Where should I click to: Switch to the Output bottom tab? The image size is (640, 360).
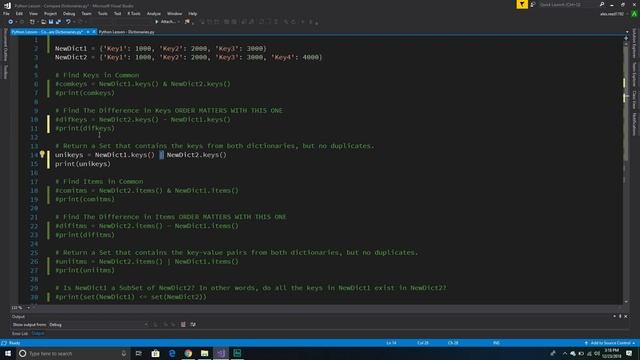[x=38, y=333]
